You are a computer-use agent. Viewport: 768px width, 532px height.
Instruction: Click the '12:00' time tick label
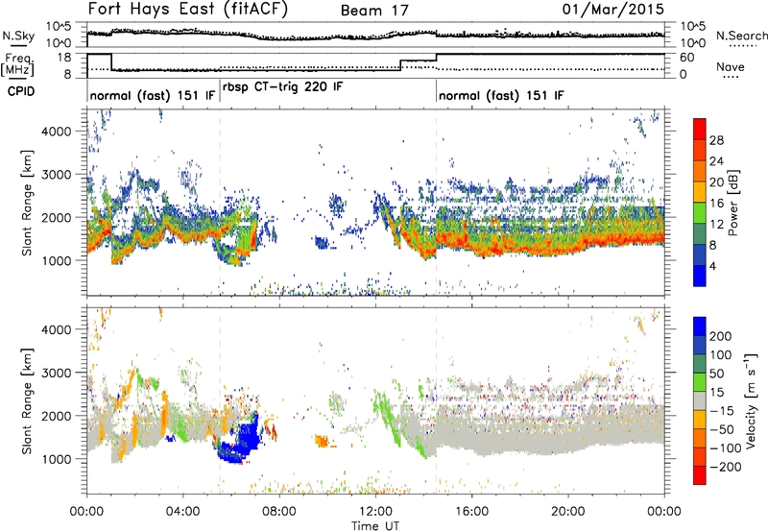tap(375, 512)
